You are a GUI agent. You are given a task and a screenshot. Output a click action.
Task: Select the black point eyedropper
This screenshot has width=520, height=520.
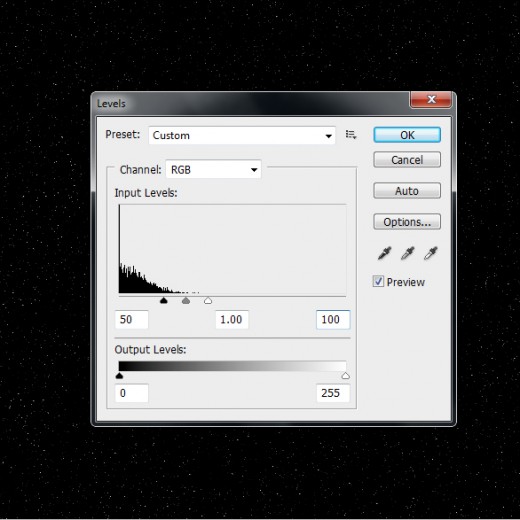(384, 253)
